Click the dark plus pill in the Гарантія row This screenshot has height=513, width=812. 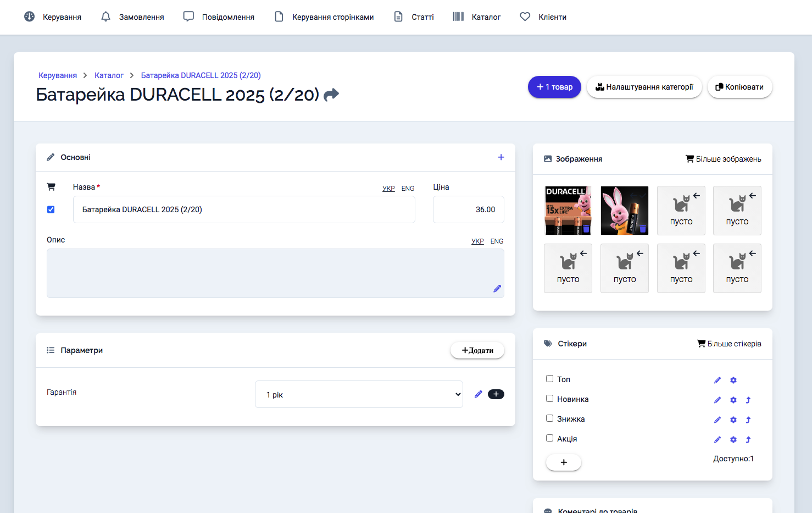point(496,394)
